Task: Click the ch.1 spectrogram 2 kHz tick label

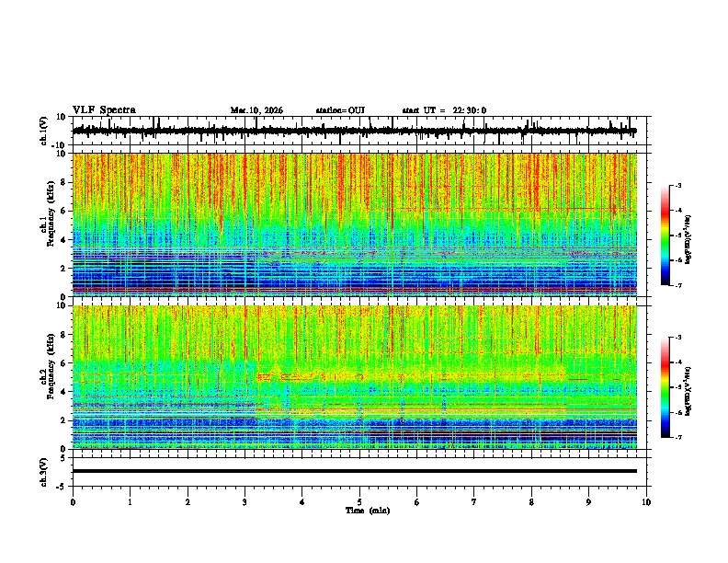Action: pos(64,268)
